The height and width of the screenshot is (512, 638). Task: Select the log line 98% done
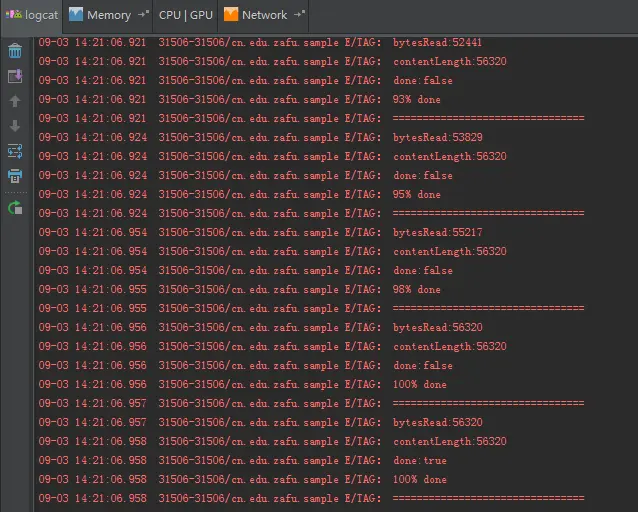pyautogui.click(x=240, y=289)
